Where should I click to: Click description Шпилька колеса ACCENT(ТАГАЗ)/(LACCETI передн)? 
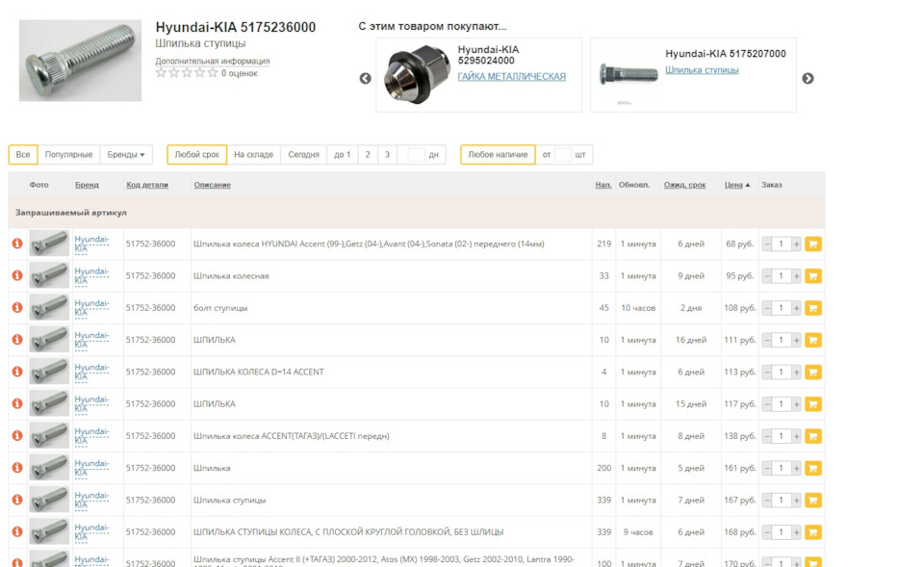click(x=291, y=436)
